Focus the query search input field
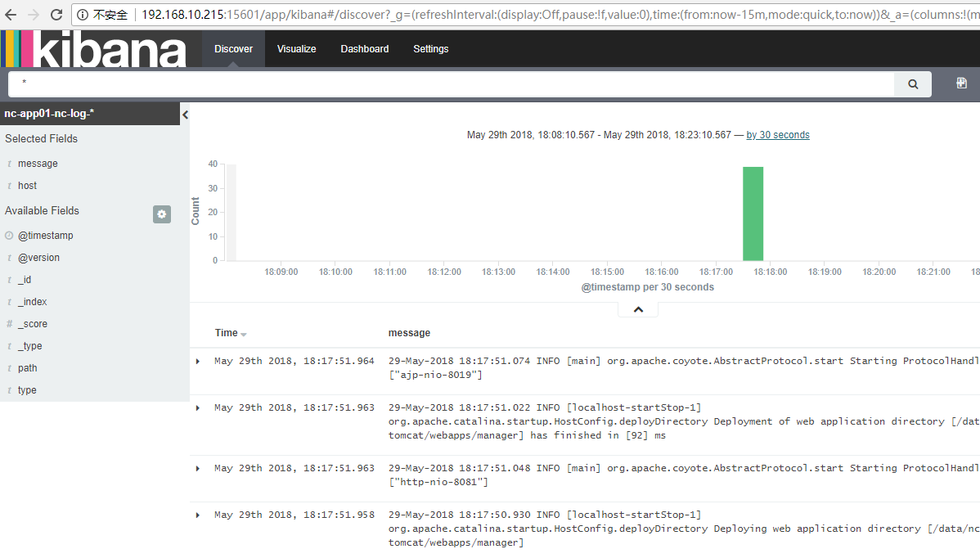 coord(452,84)
